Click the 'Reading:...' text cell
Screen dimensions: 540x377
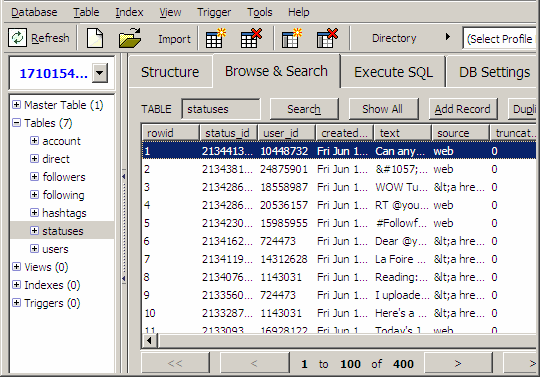tap(402, 277)
